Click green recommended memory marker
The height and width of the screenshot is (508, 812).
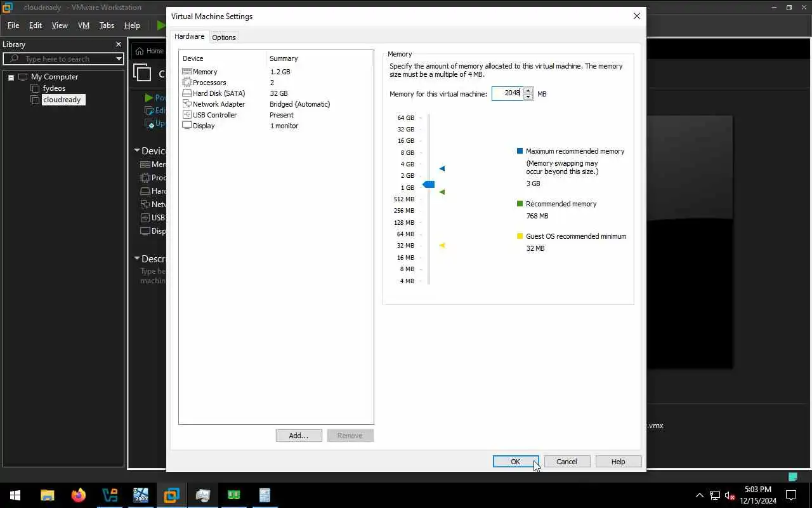coord(442,192)
